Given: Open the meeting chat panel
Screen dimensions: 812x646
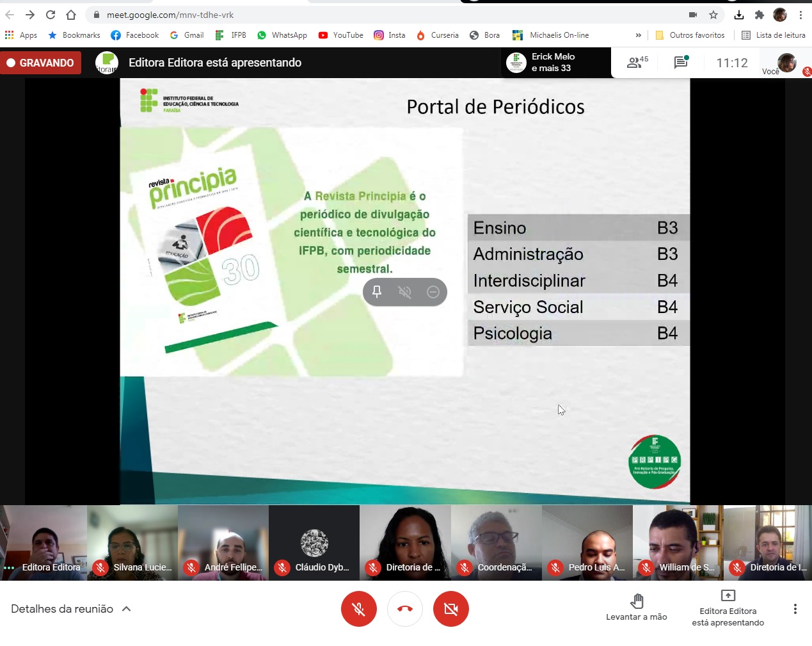Looking at the screenshot, I should point(680,63).
